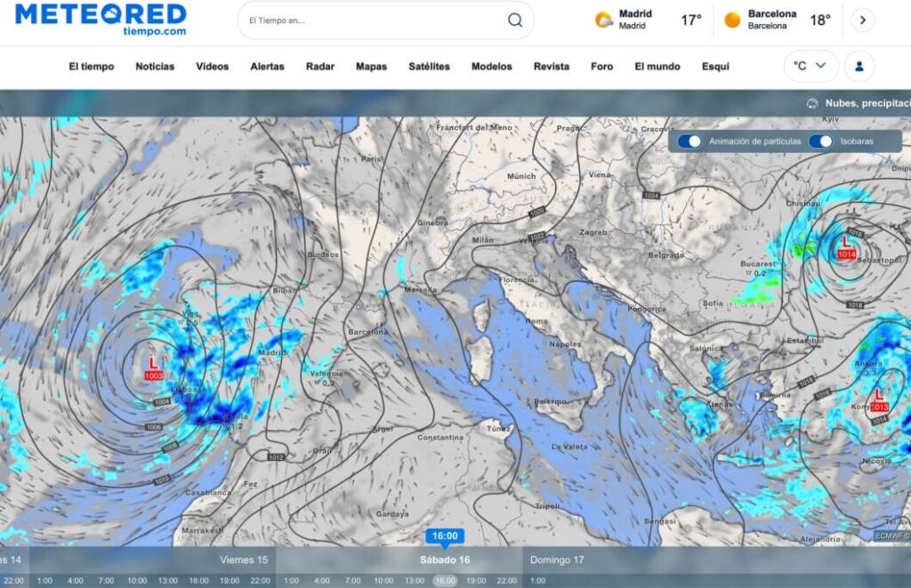
Task: Click the search magnifier icon
Action: pos(515,20)
